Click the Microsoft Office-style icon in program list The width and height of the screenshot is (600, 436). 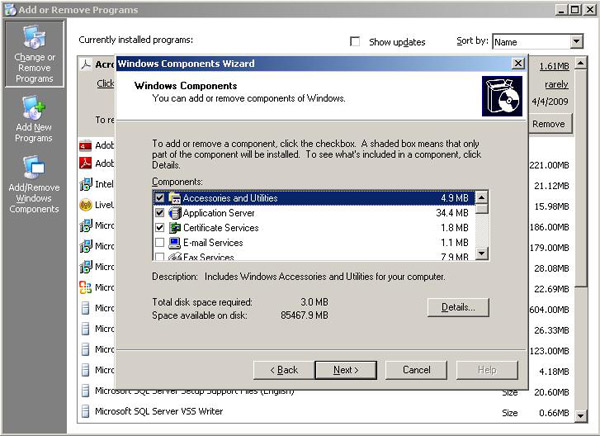point(86,287)
